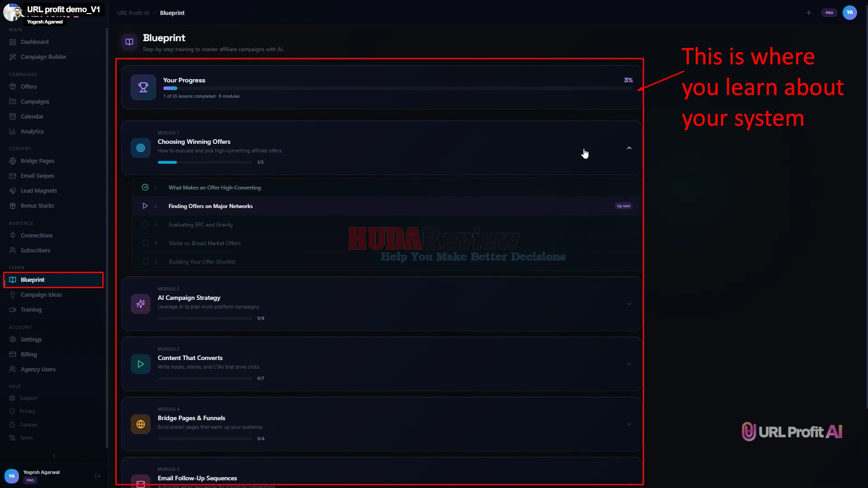Open the Cookies link
868x488 pixels.
coord(28,425)
